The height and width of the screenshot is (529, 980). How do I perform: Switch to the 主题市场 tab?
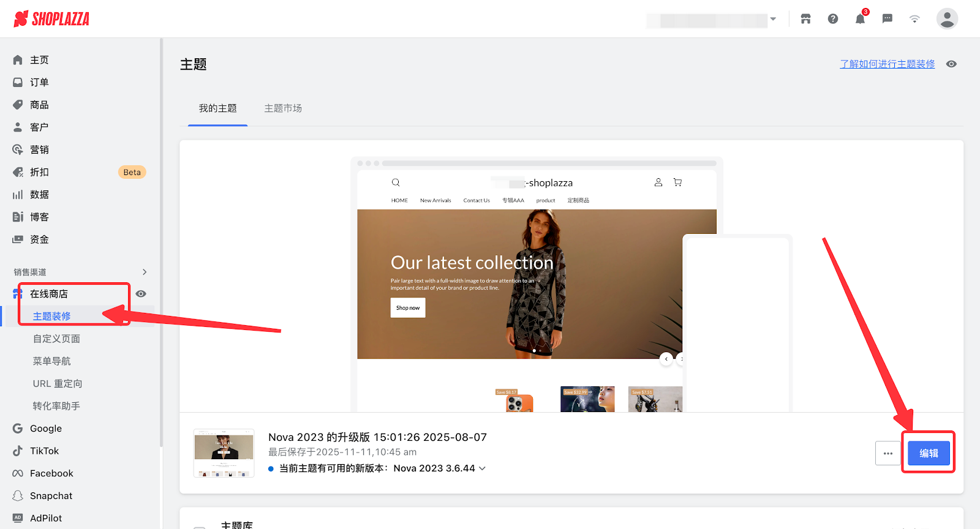[283, 108]
